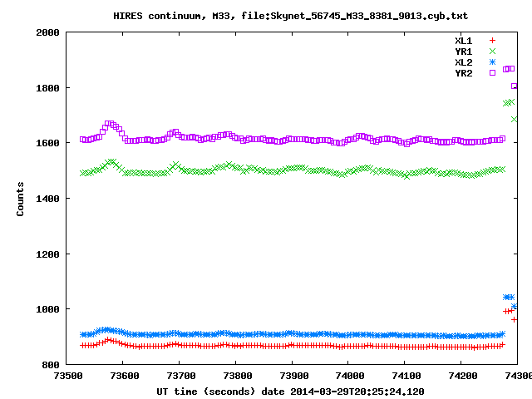Click the y-axis tick value 1800
This screenshot has width=532, height=399.
(47, 88)
